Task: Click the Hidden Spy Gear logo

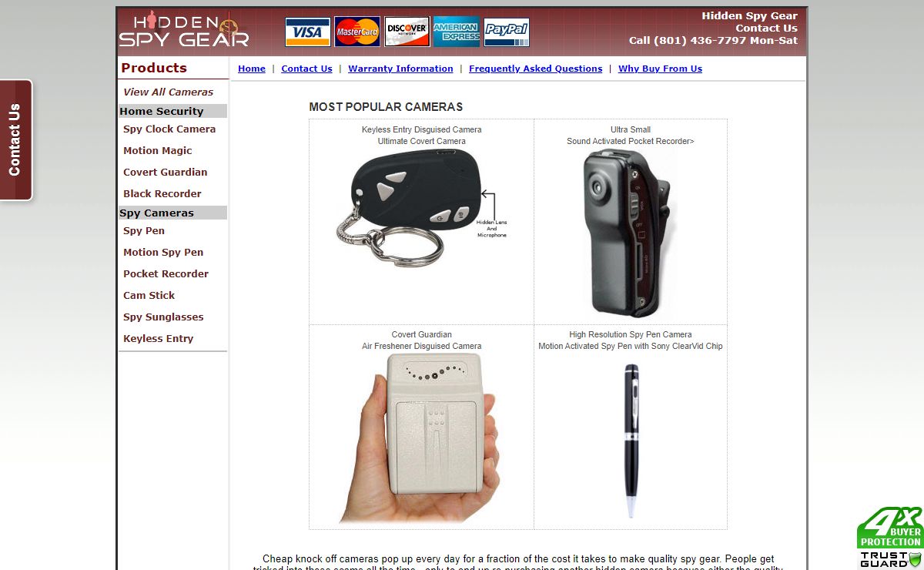Action: tap(183, 29)
